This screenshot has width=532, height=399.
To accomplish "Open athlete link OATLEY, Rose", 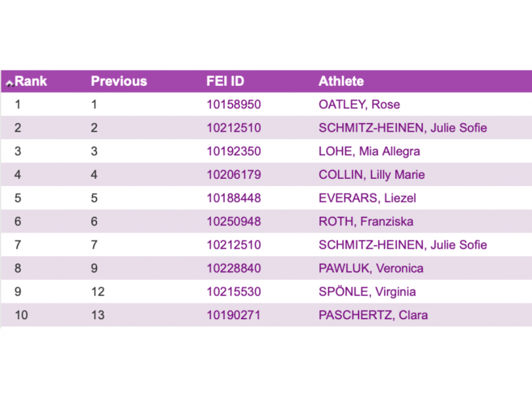I will click(x=359, y=104).
